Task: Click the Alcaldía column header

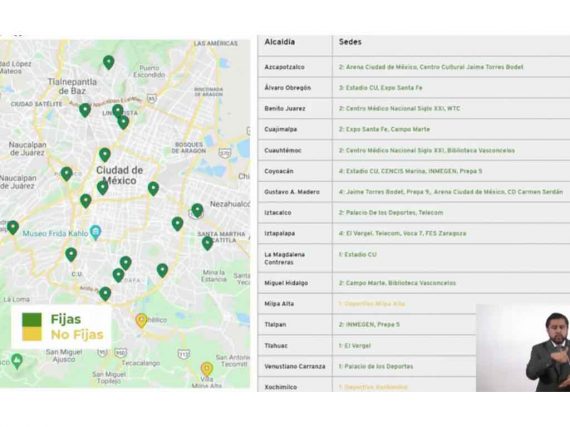Action: pyautogui.click(x=280, y=42)
